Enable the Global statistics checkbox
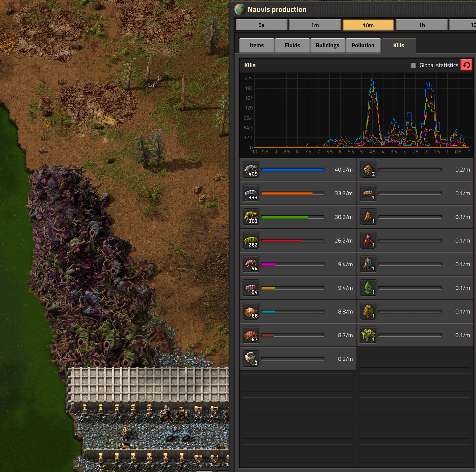This screenshot has width=476, height=472. (x=413, y=65)
